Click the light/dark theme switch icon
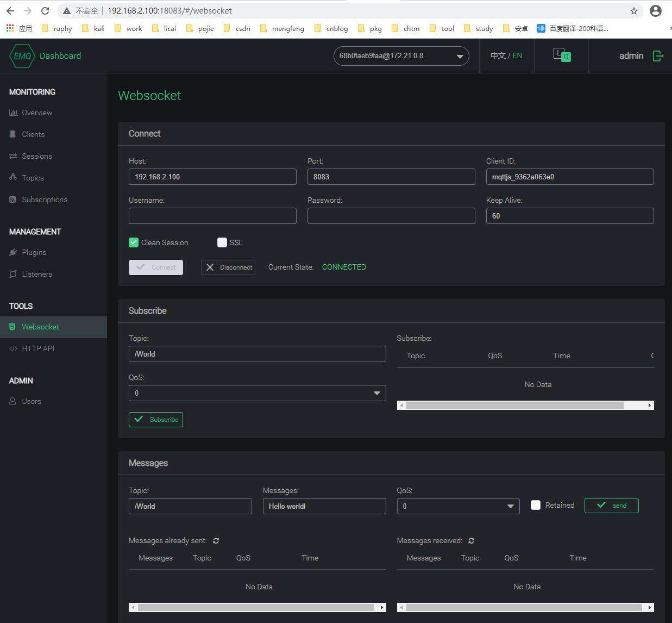Image resolution: width=672 pixels, height=623 pixels. (562, 55)
